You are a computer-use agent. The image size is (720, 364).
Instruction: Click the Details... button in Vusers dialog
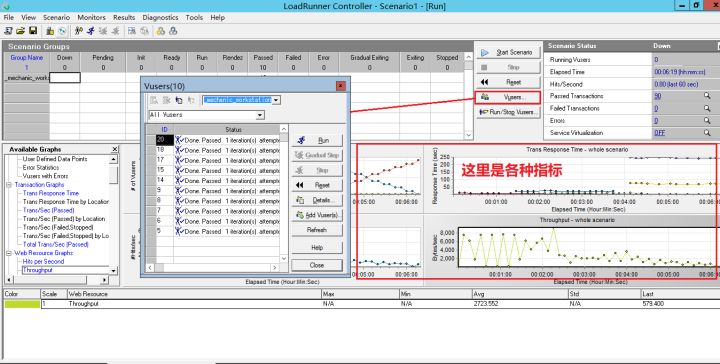tap(317, 200)
